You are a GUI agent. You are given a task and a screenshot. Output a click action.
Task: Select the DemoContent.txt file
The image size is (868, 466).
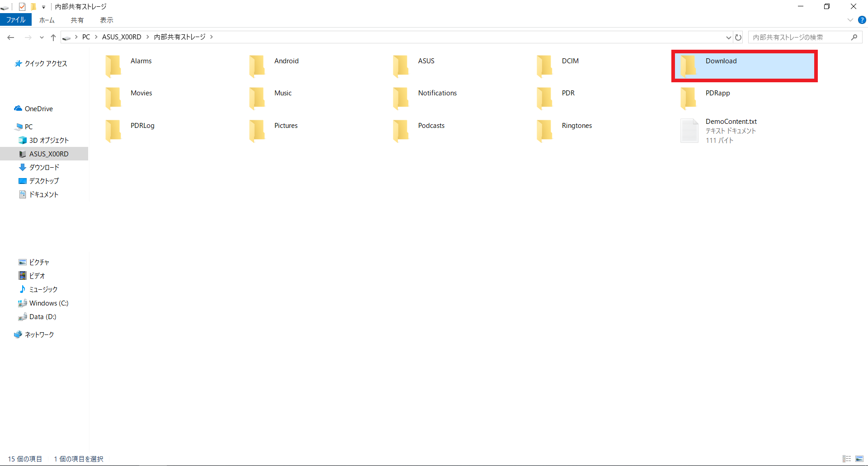tap(731, 122)
